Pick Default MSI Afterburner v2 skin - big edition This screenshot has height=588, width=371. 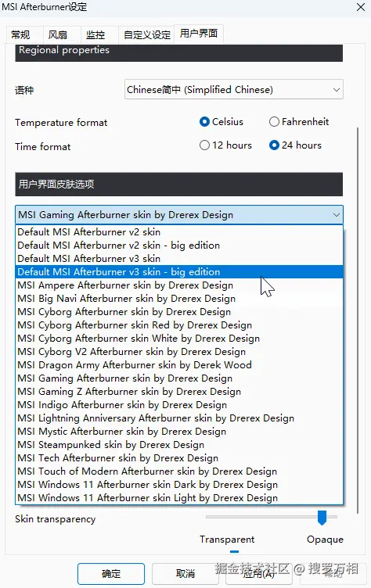179,246
